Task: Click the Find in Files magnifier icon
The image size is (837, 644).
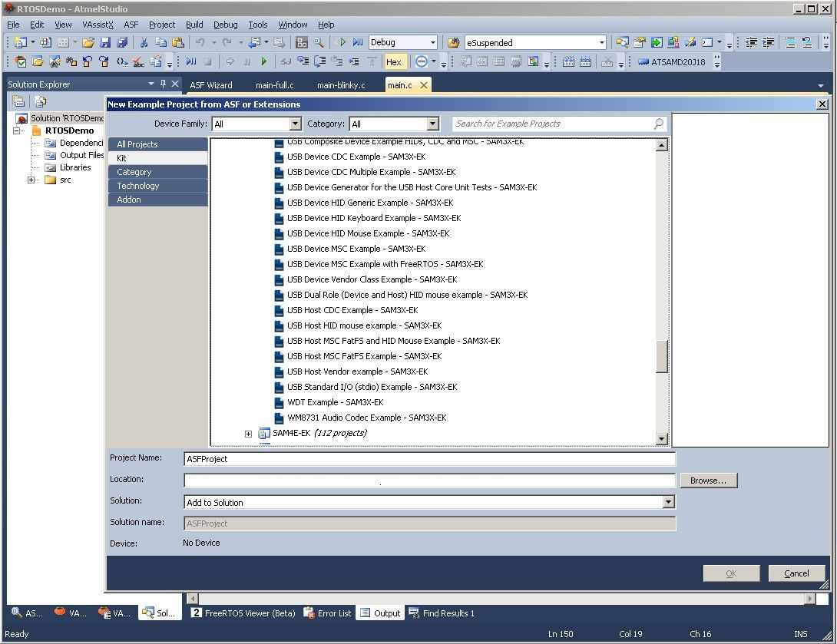Action: [x=319, y=43]
